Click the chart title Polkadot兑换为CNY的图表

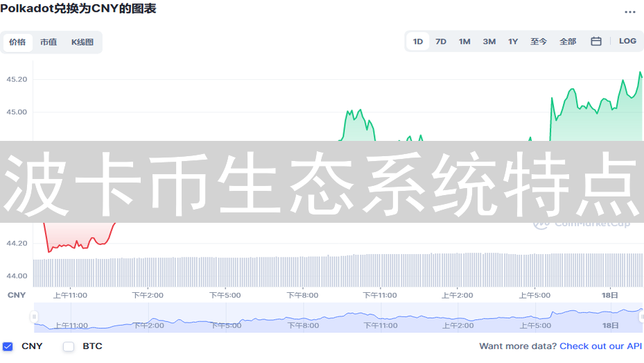[x=78, y=8]
